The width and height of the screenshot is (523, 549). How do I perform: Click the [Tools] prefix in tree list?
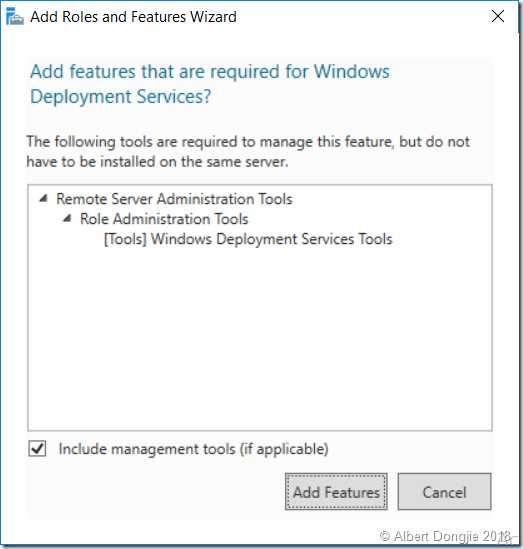tap(125, 239)
